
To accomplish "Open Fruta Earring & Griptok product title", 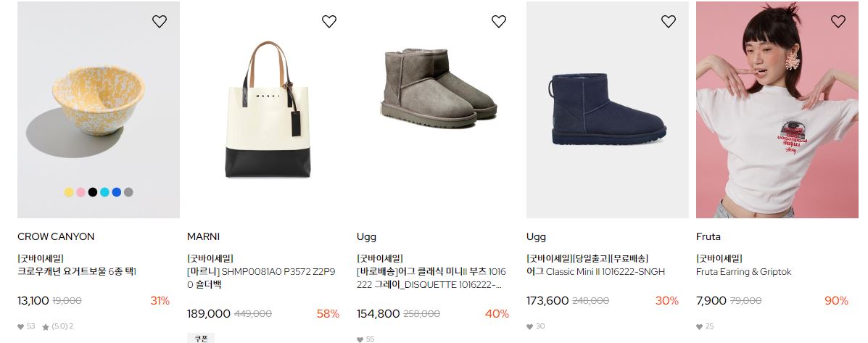I will 743,272.
